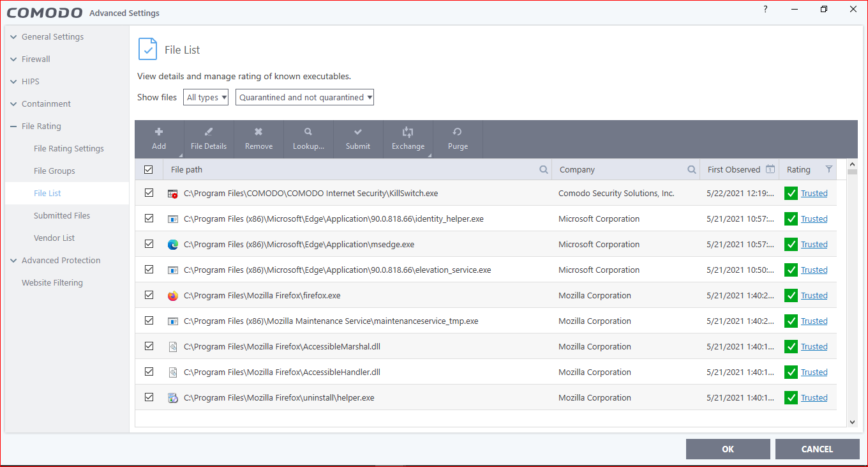The width and height of the screenshot is (868, 467).
Task: Click the scroll down arrow of the file list
Action: pyautogui.click(x=852, y=422)
